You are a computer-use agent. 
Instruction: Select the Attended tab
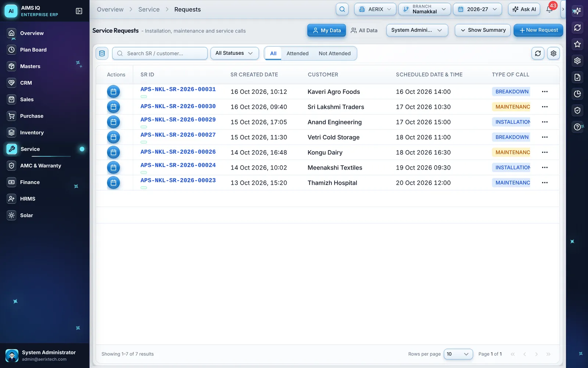coord(297,53)
